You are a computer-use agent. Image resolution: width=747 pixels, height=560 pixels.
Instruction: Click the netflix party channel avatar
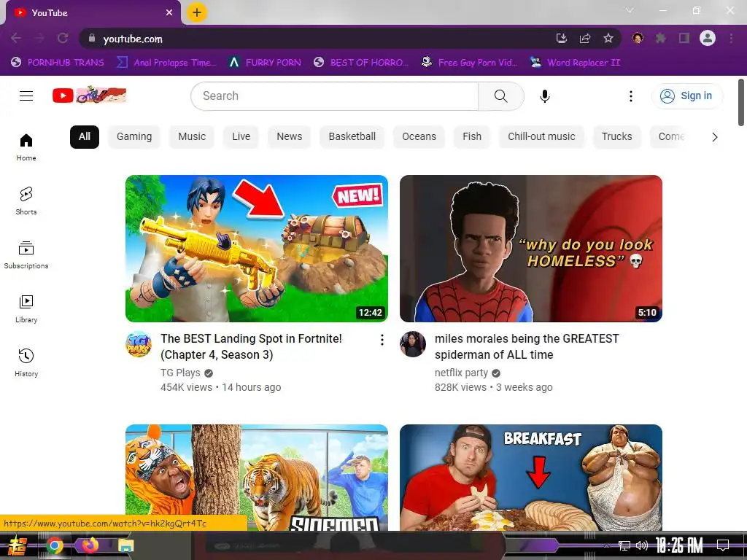click(413, 344)
